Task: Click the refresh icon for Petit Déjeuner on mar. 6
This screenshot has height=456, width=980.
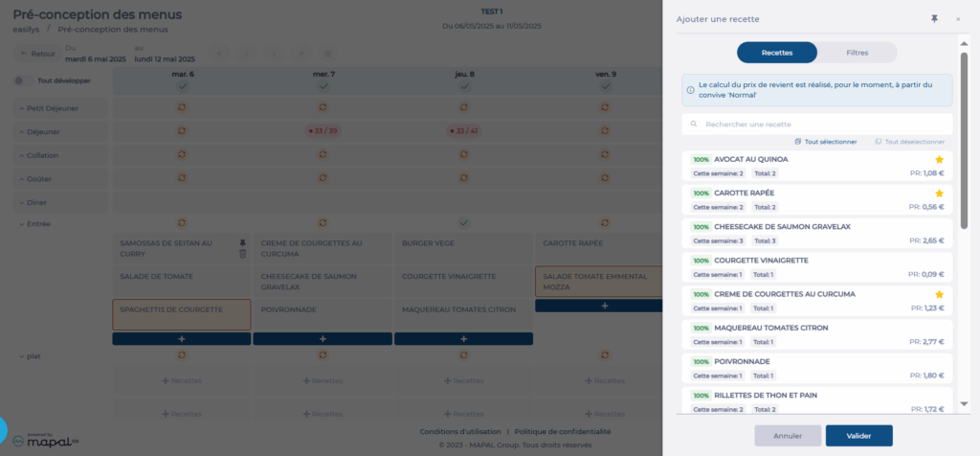Action: point(182,108)
